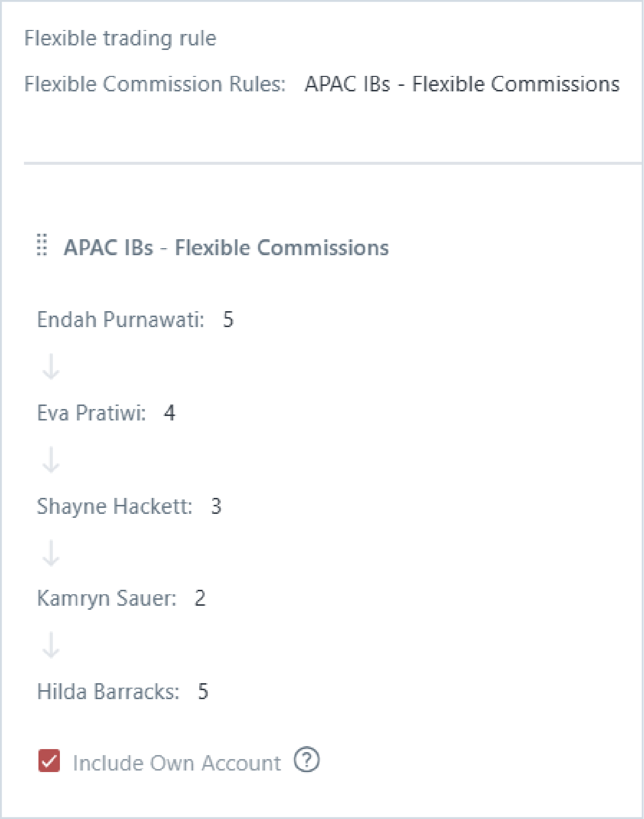Select the Hilda Barracks level entry

coord(108,692)
